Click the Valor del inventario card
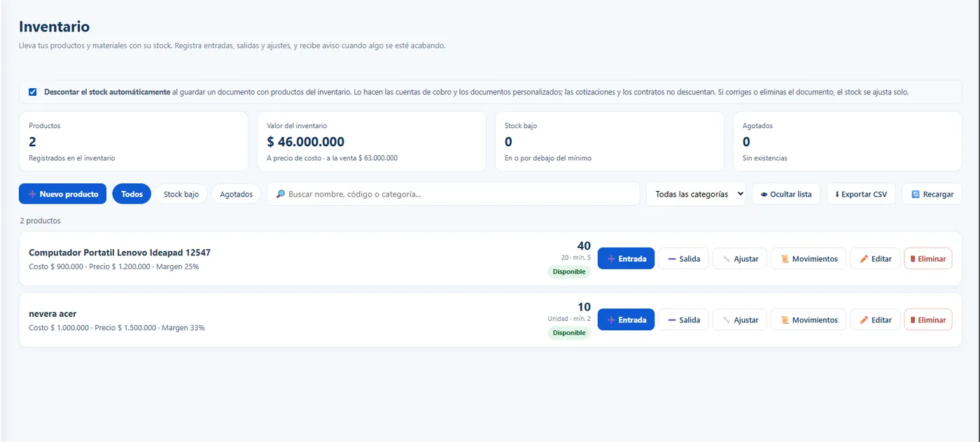 point(372,141)
